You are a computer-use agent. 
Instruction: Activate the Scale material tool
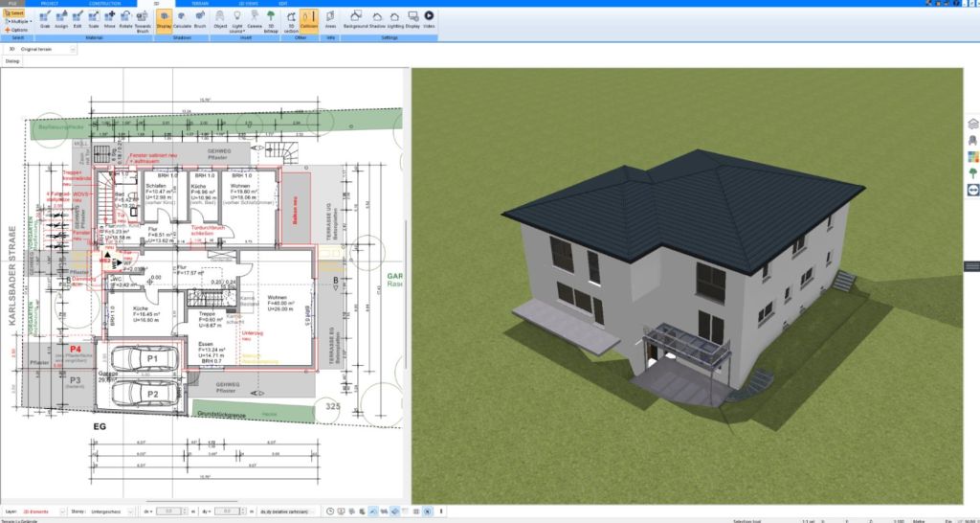point(93,19)
